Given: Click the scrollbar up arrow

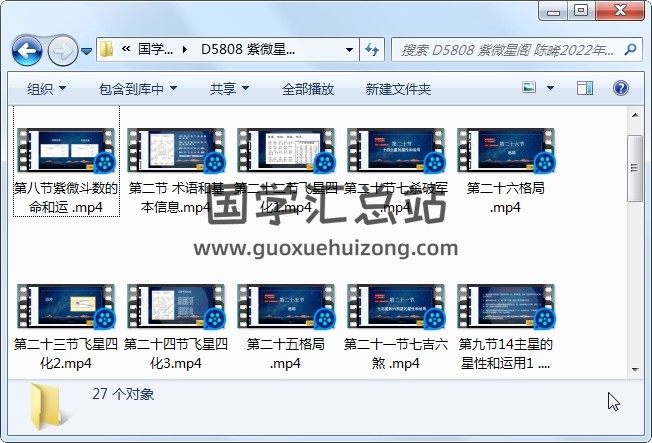Looking at the screenshot, I should [635, 115].
